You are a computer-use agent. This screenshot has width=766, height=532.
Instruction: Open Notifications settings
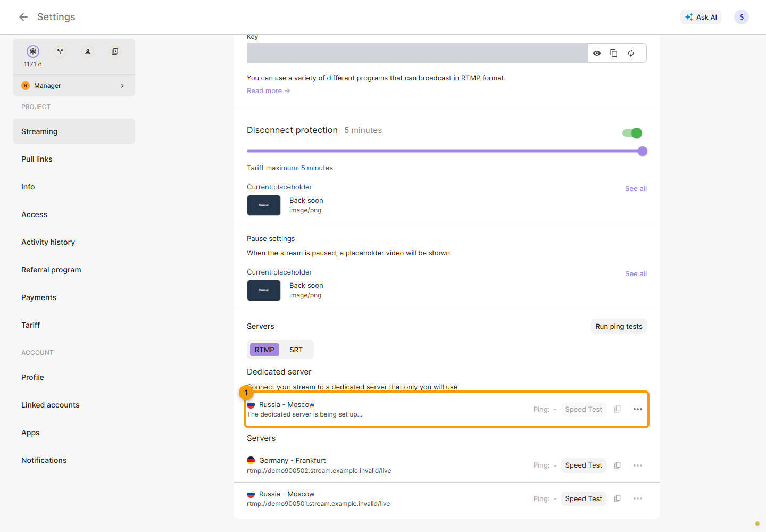(x=74, y=460)
